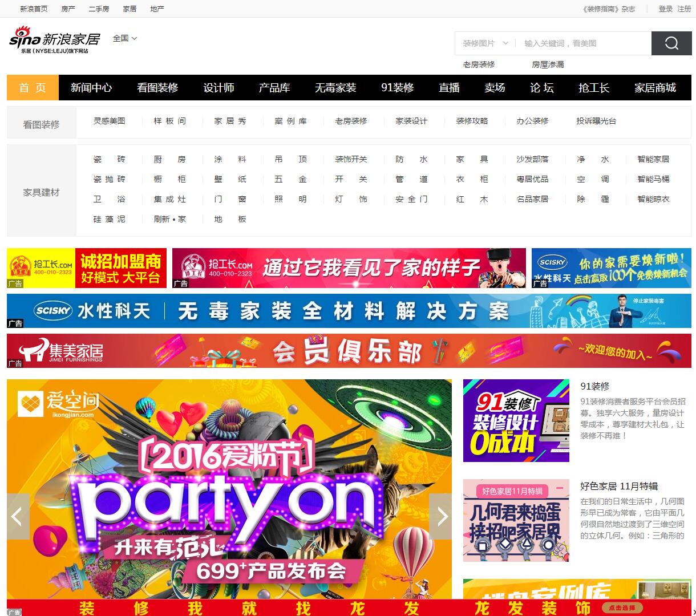
Task: Open 《装修指南》杂志 link
Action: point(609,9)
